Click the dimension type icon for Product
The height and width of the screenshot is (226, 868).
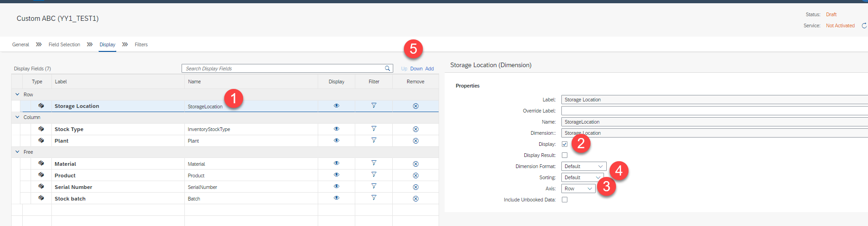point(41,175)
